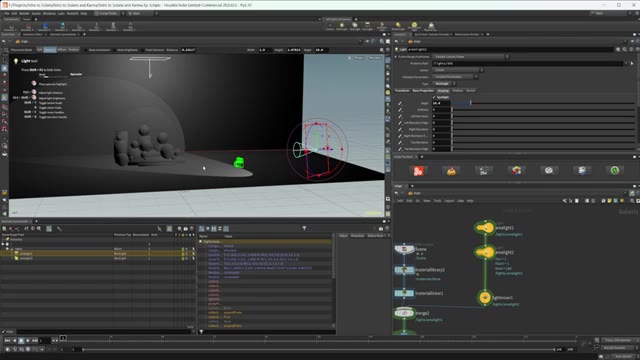Viewport: 640px width, 360px height.
Task: Open the Action dropdown
Action: click(x=458, y=70)
